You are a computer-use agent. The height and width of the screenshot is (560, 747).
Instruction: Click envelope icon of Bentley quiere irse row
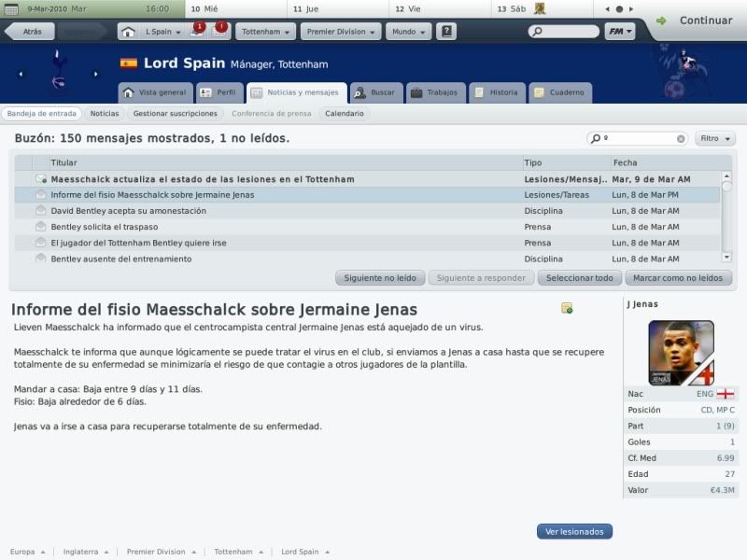41,243
